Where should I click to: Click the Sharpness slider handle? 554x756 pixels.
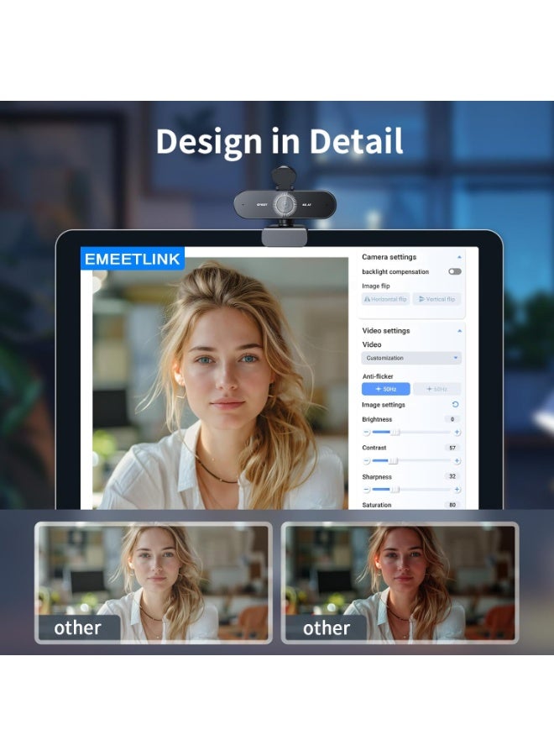pyautogui.click(x=395, y=490)
